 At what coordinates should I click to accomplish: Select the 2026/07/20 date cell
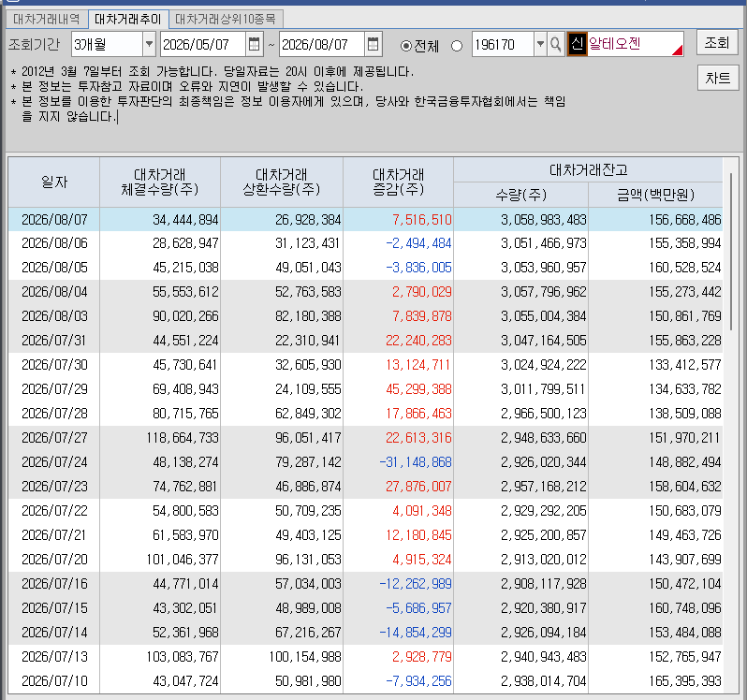pos(54,559)
